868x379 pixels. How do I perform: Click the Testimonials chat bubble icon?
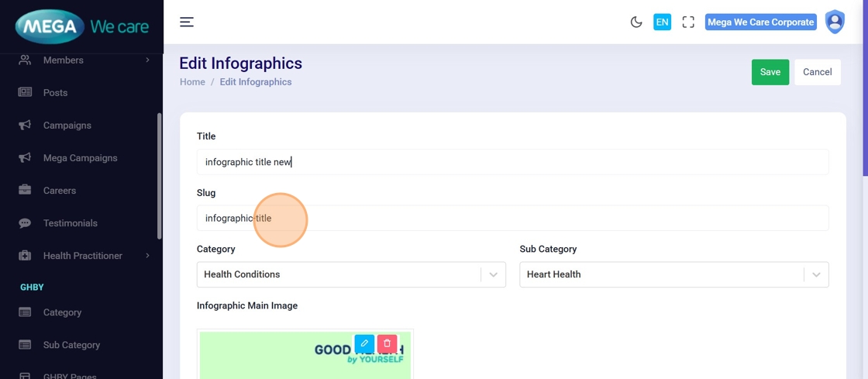pos(25,223)
